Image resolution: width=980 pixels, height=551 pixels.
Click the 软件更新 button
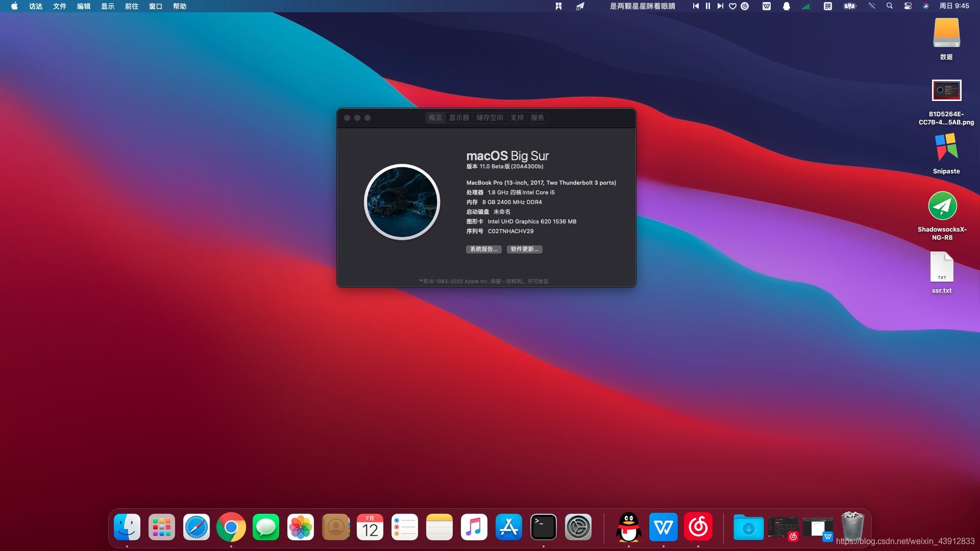pos(524,249)
